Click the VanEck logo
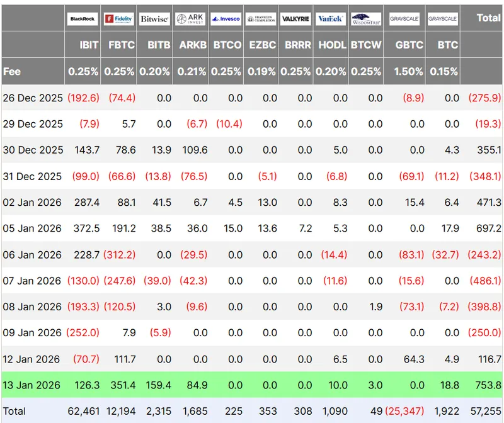Viewport: 504px width, 423px height. click(331, 19)
